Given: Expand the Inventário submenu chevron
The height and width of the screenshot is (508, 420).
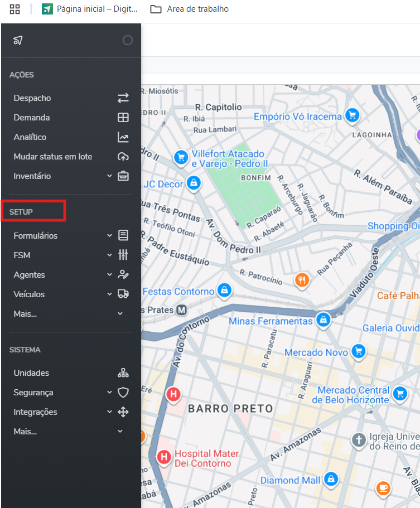Looking at the screenshot, I should 110,176.
